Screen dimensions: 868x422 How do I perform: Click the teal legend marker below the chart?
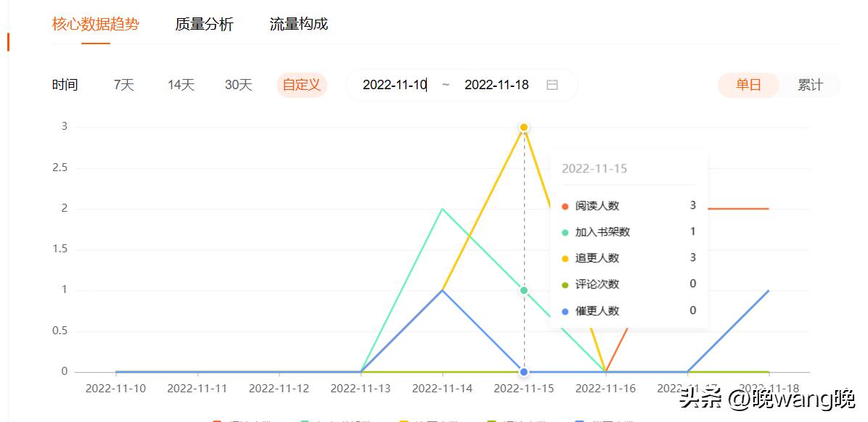(305, 419)
